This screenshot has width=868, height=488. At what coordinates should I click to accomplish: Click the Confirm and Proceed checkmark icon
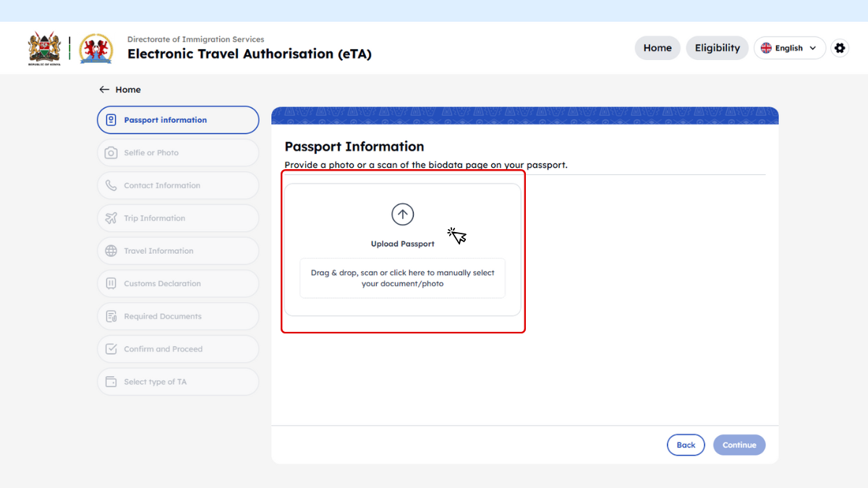[x=111, y=349]
